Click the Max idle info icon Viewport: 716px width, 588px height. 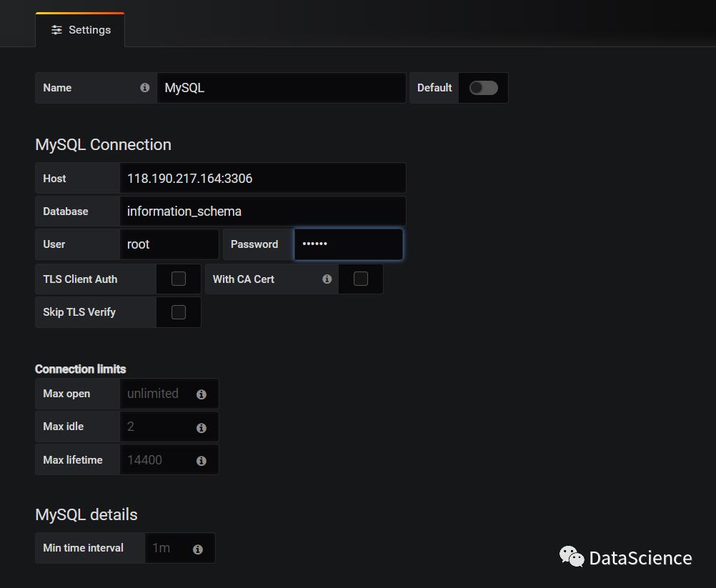[x=202, y=428]
